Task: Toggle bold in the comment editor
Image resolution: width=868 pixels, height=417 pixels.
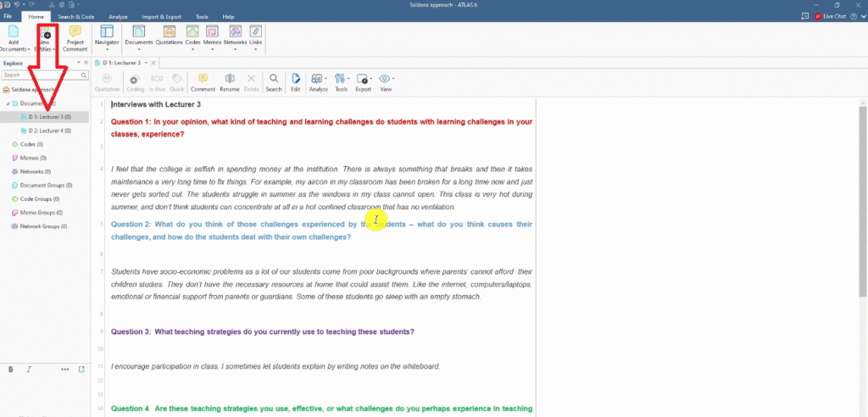Action: point(11,370)
